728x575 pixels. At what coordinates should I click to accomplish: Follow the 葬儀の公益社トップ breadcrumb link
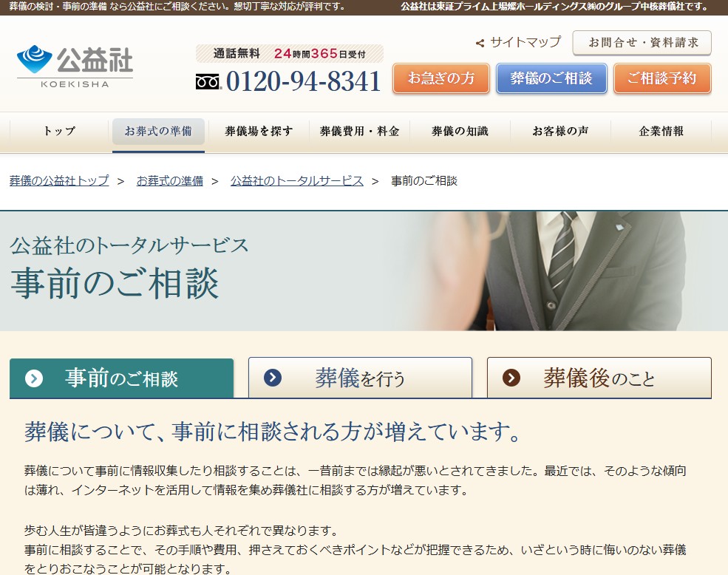pyautogui.click(x=58, y=180)
